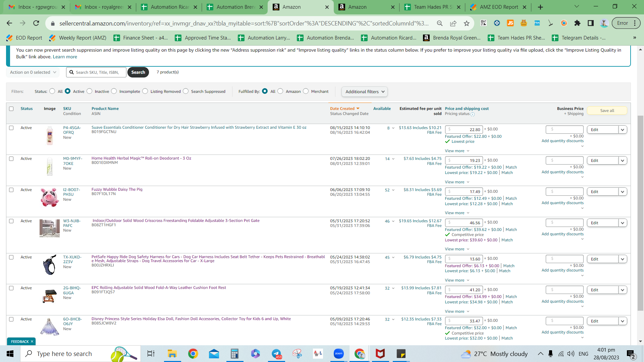644x362 pixels.
Task: Open a new browser tab
Action: coord(540,7)
